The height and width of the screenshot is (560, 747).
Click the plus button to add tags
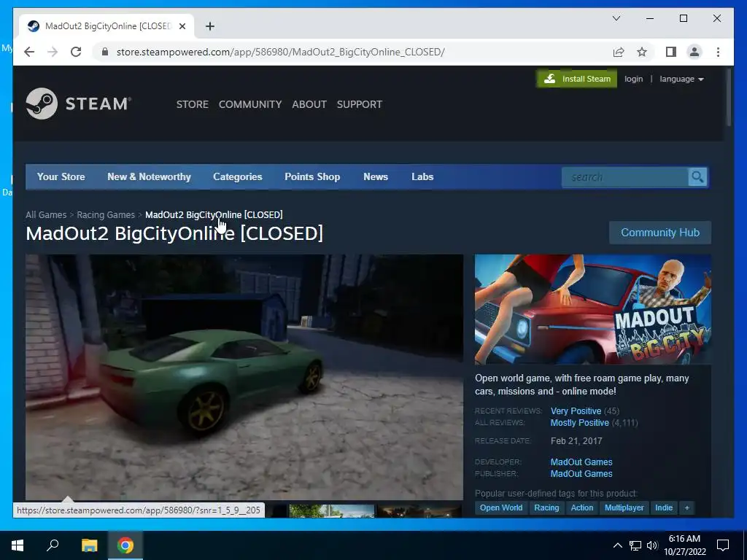tap(687, 507)
